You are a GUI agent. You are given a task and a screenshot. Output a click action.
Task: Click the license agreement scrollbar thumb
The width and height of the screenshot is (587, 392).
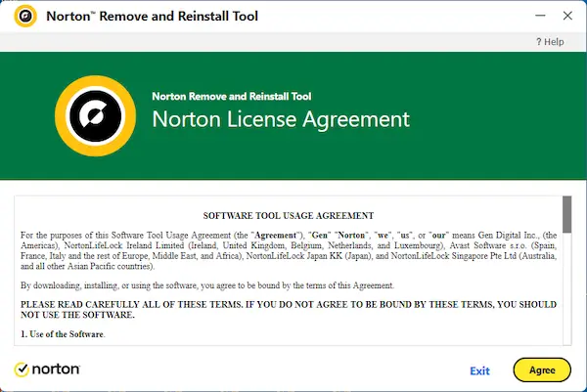click(566, 214)
